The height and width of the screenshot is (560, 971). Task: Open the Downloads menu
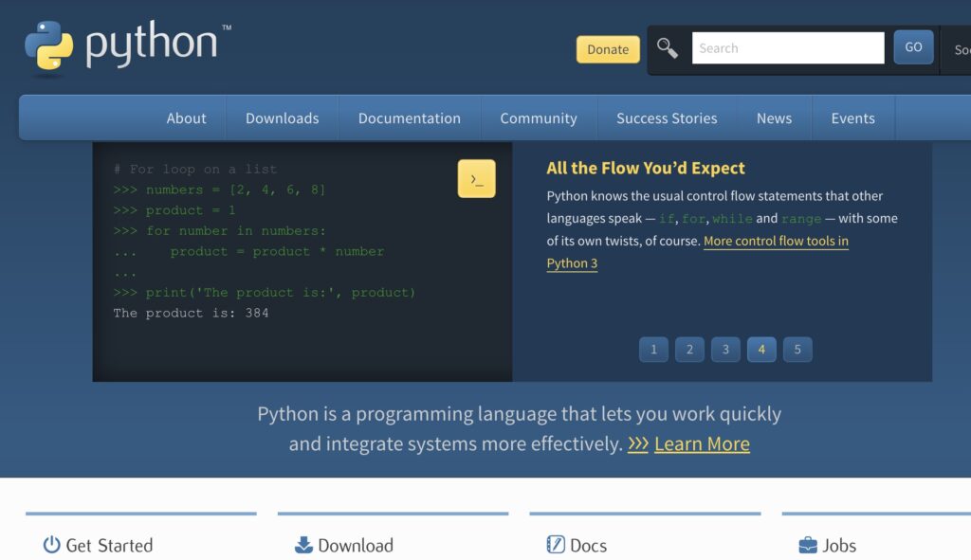pos(283,118)
